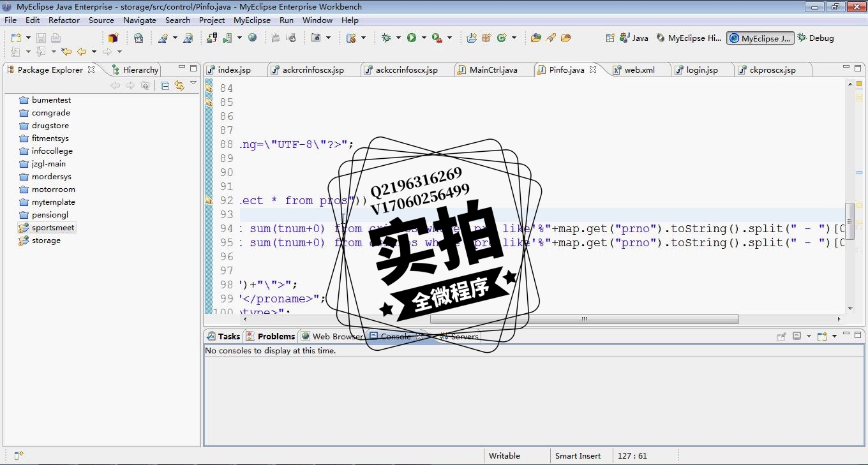The height and width of the screenshot is (465, 868).
Task: Switch to the Debug perspective
Action: (816, 38)
